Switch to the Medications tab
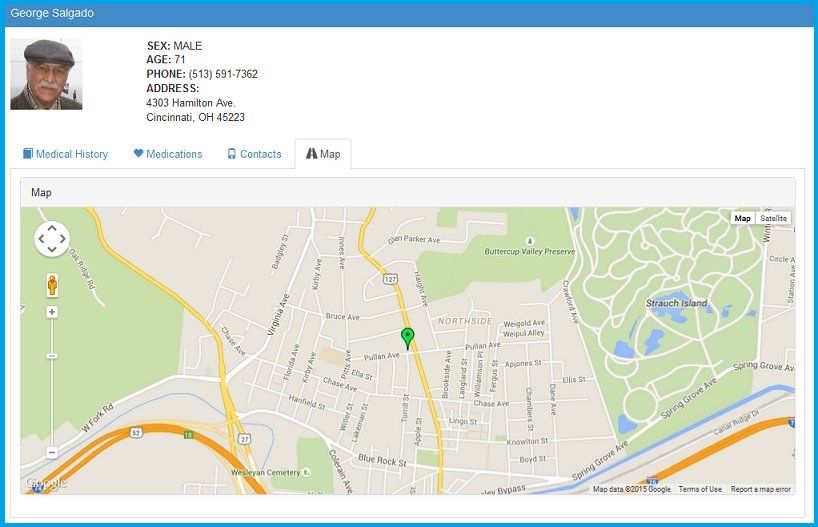Viewport: 818px width, 527px height. tap(168, 154)
